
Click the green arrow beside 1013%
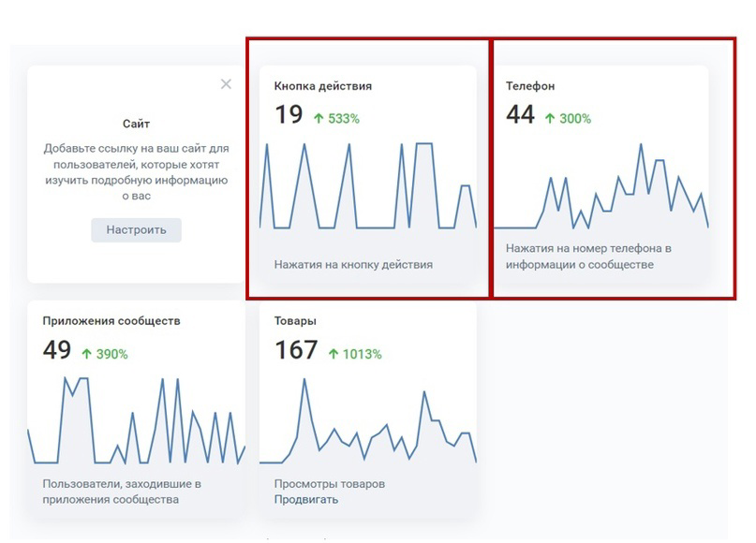(334, 354)
